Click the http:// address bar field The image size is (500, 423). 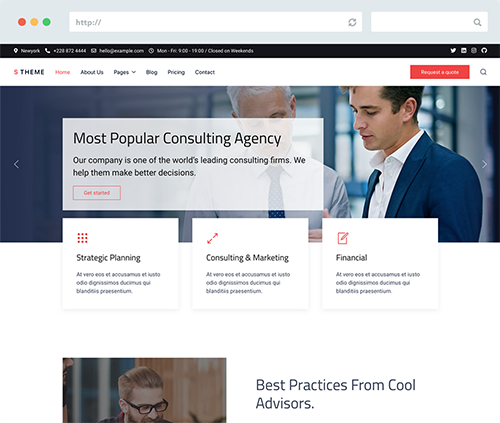coord(216,22)
